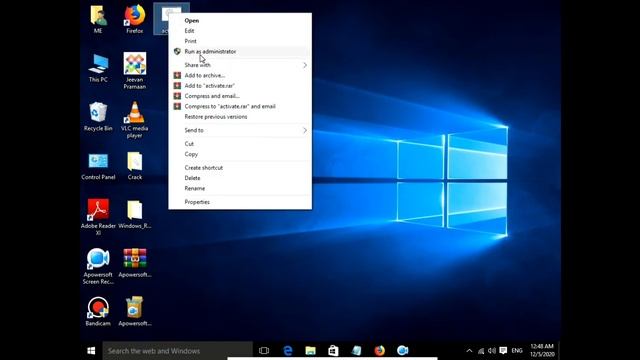Select the VLC media player icon

(x=135, y=120)
